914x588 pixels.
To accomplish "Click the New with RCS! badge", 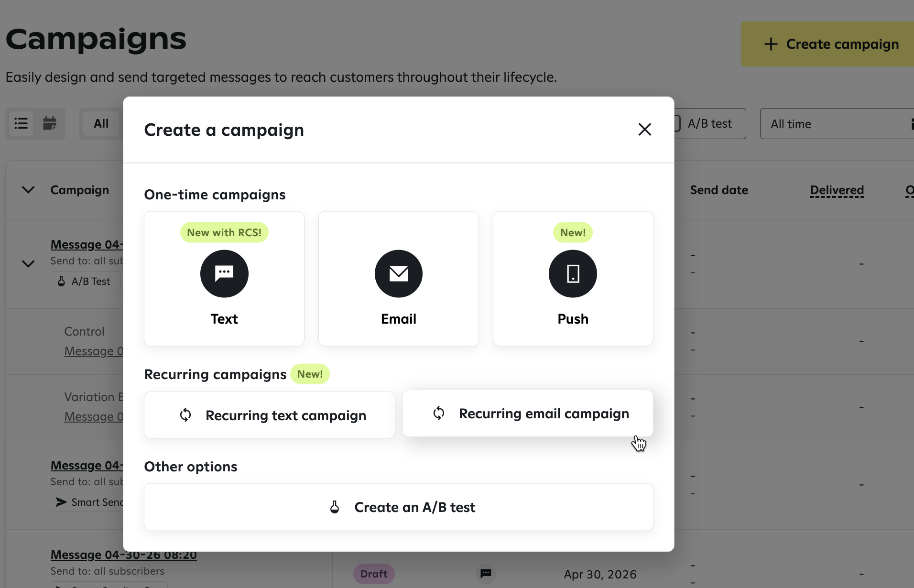I will coord(224,232).
